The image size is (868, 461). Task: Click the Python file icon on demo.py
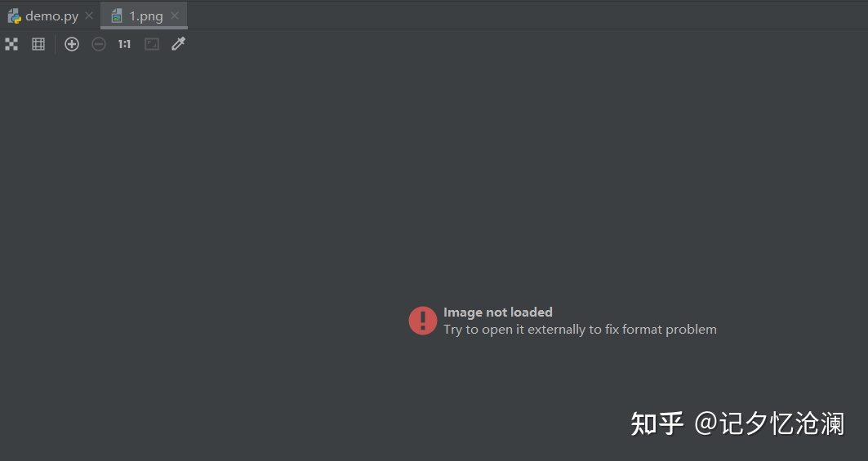pos(15,16)
